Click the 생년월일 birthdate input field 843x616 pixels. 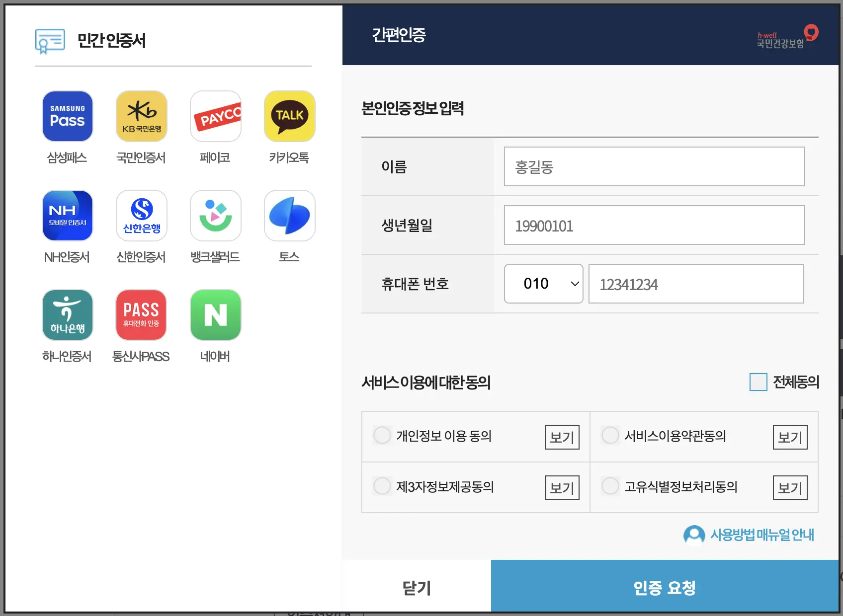point(655,225)
